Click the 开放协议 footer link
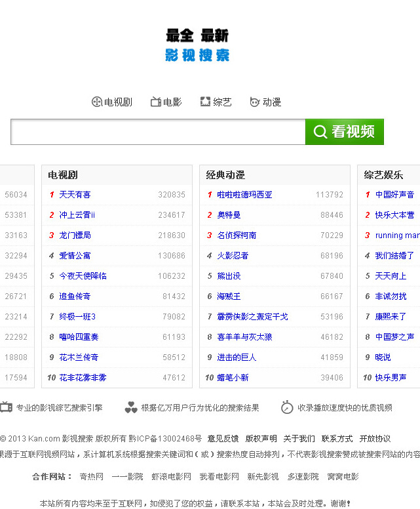420x509 pixels. pyautogui.click(x=375, y=439)
